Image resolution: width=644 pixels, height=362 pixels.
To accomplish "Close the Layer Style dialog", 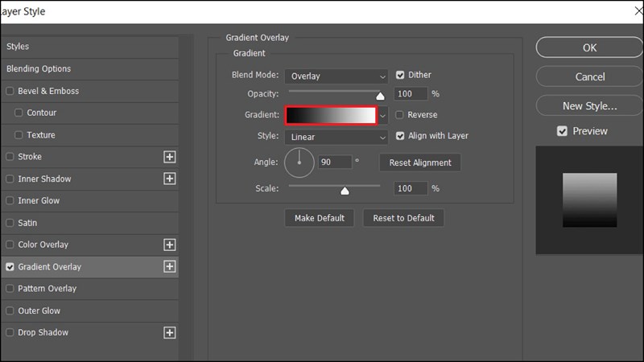I will [x=638, y=11].
